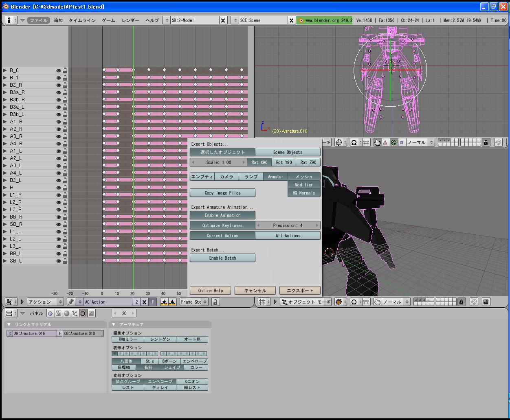Open the アクション editor mode dropdown
Screen dimensions: 510x420
[45, 302]
